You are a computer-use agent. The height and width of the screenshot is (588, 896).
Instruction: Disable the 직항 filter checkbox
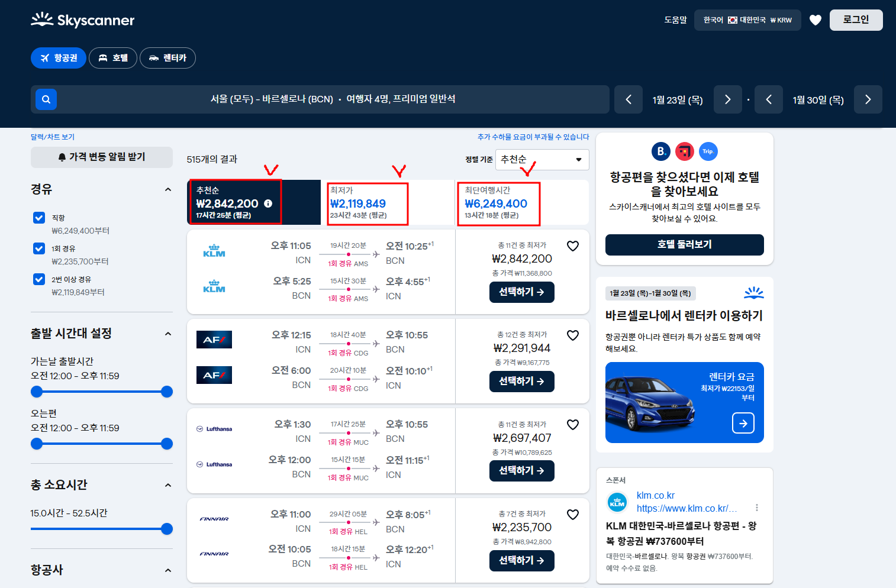pos(38,217)
